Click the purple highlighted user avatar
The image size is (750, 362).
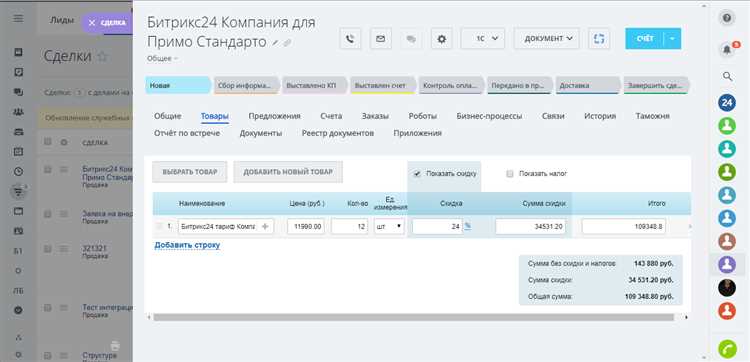pos(727,264)
